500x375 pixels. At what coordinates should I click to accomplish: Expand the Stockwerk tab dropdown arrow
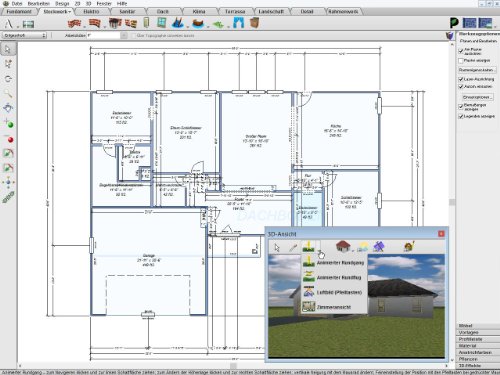point(70,12)
